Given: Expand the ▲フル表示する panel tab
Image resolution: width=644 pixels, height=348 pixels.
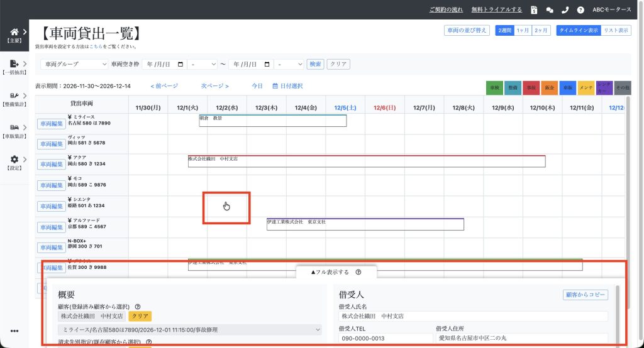Looking at the screenshot, I should (336, 272).
